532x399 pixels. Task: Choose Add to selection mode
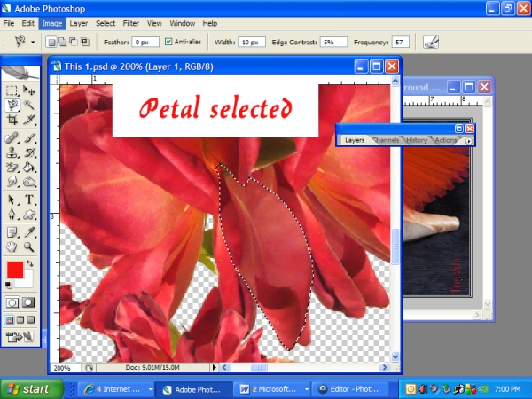click(x=62, y=42)
